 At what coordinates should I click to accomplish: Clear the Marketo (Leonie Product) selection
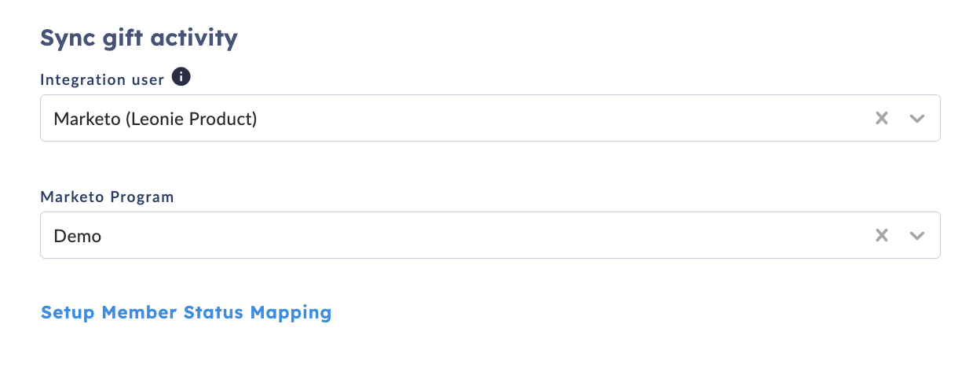(x=882, y=119)
